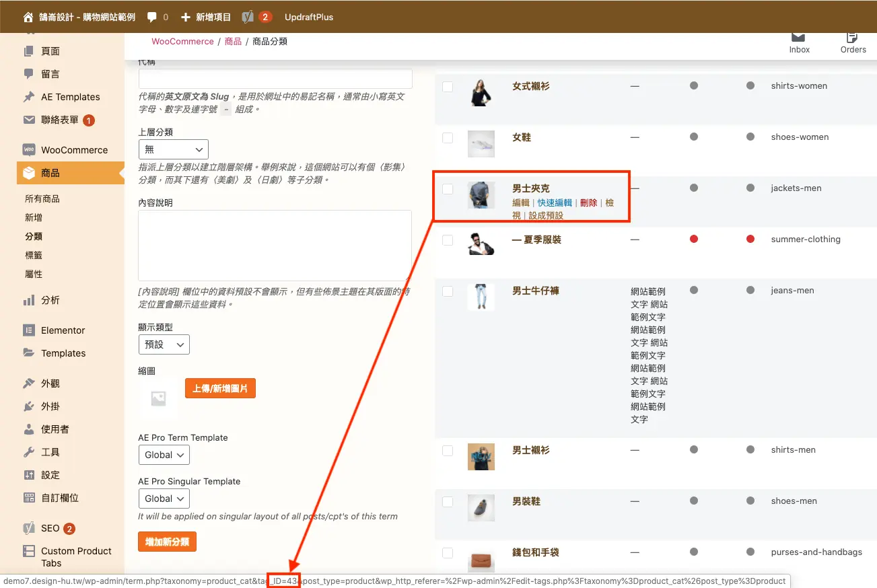Open the WooCommerce Orders icon
The width and height of the screenshot is (877, 588).
click(x=853, y=42)
